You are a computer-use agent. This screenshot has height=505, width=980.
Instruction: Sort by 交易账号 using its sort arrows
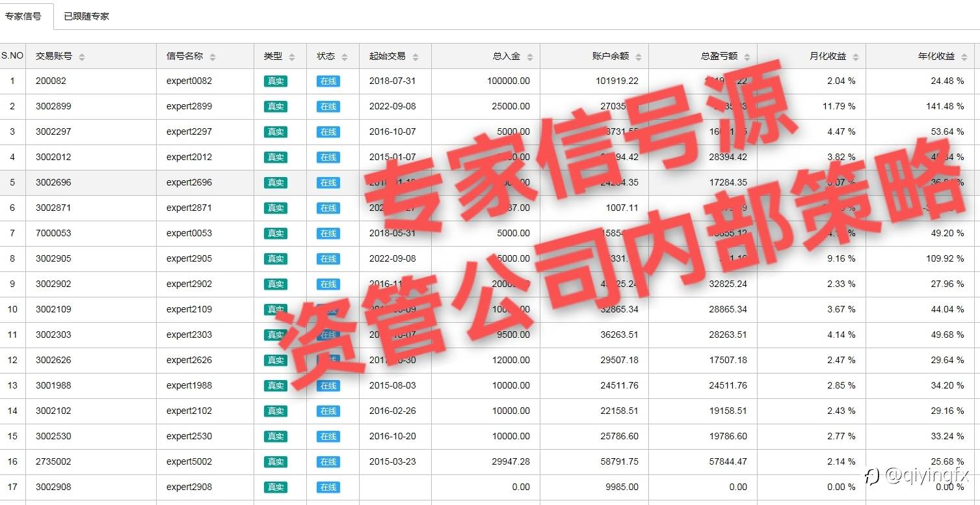coord(82,57)
